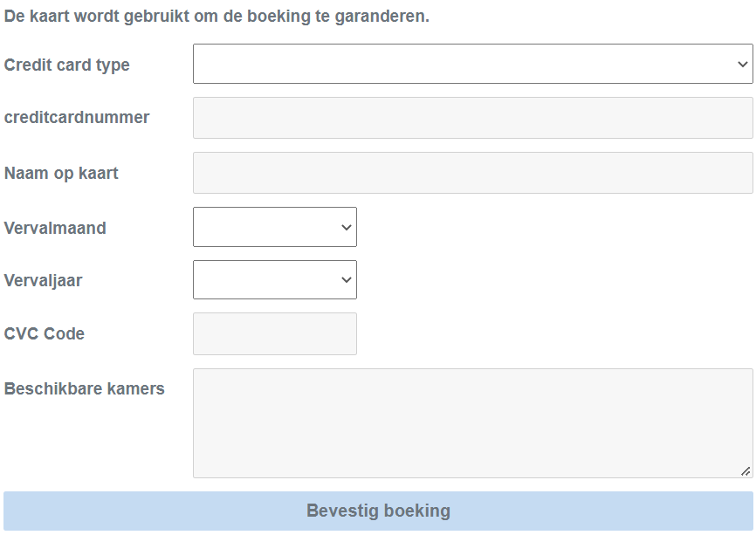756x535 pixels.
Task: Click the chevron arrow of Vervalmaand select
Action: point(347,227)
